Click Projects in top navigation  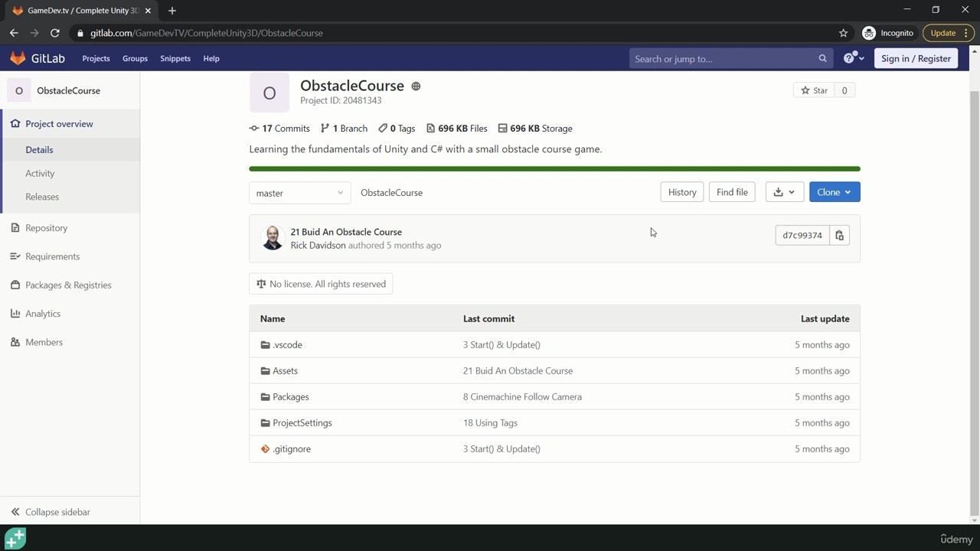96,58
